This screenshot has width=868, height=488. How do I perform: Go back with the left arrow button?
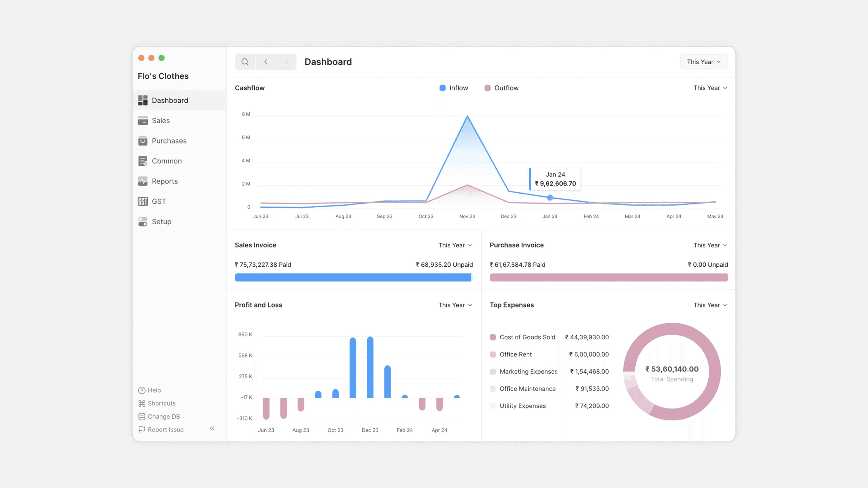(266, 62)
